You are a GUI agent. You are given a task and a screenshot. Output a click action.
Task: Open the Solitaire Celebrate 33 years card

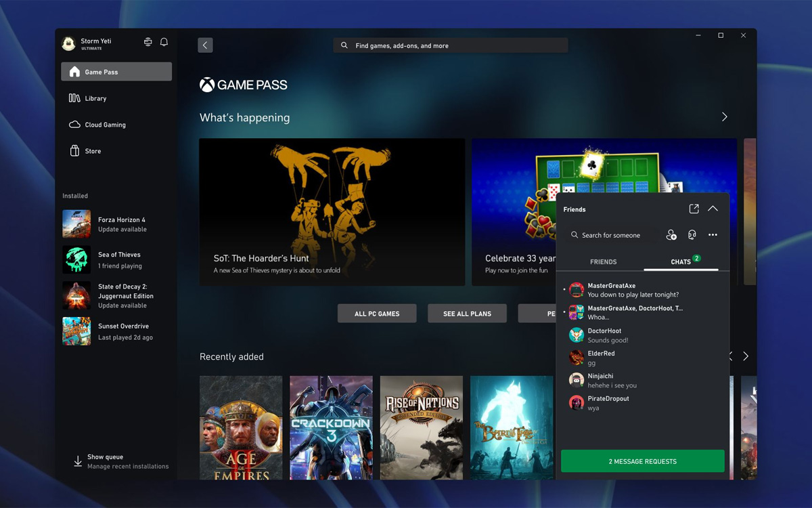(x=514, y=212)
